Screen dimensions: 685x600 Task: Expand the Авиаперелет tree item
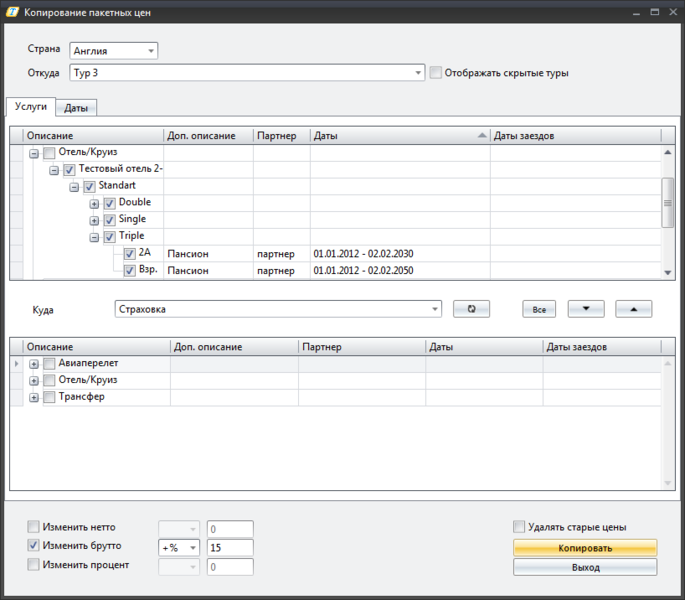pos(34,364)
